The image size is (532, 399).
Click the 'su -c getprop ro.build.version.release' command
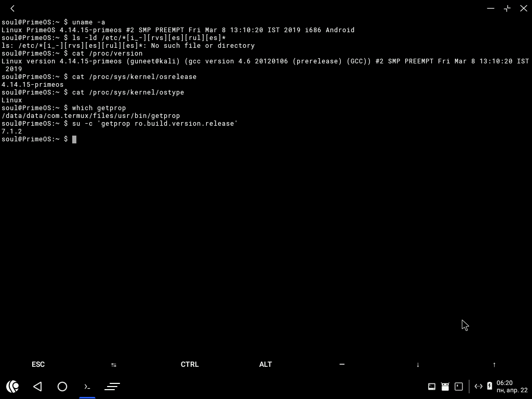[x=155, y=124]
